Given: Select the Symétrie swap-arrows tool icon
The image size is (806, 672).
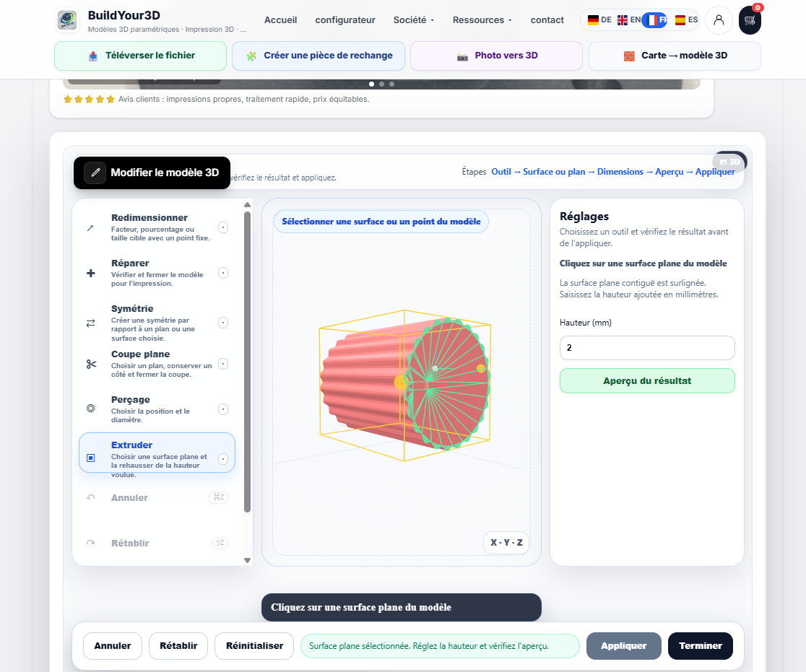Looking at the screenshot, I should 90,323.
